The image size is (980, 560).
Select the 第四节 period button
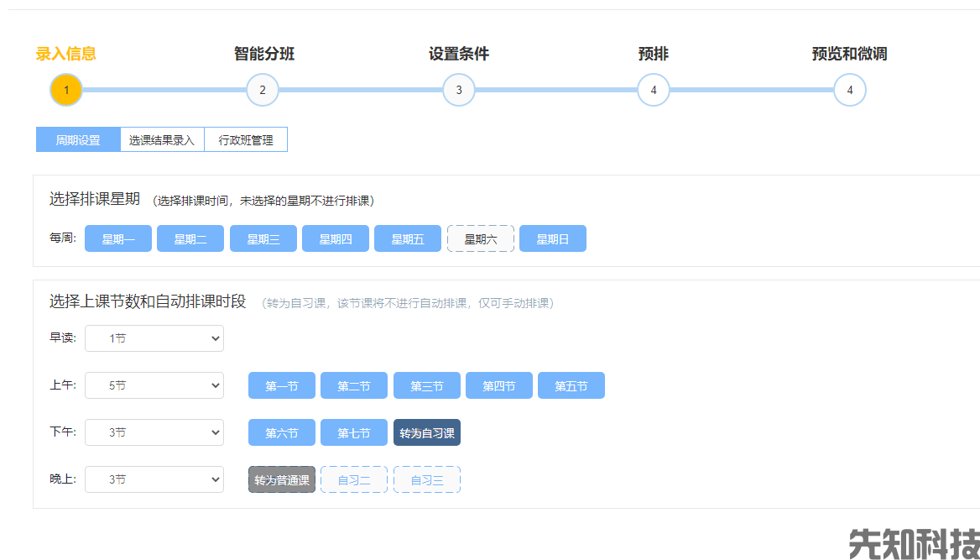click(x=498, y=385)
